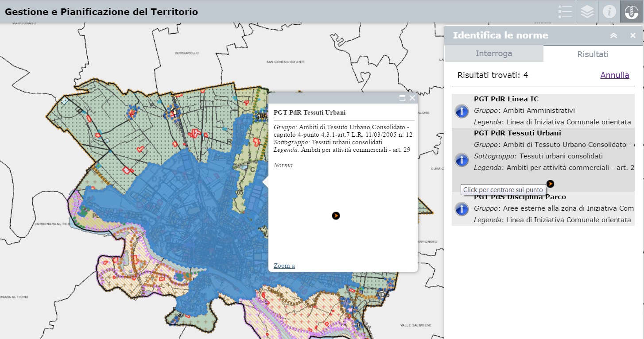This screenshot has height=339, width=644.
Task: Click the Gestione e Pianificazione del Territorio title
Action: click(x=101, y=12)
